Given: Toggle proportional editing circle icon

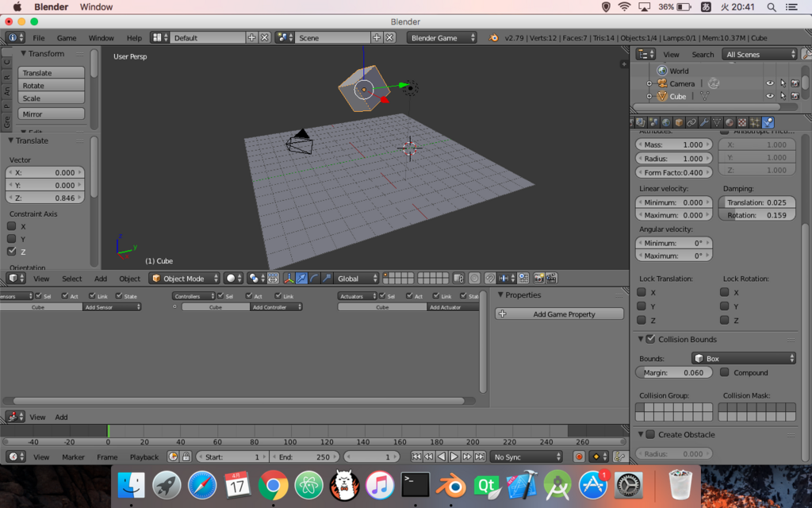Looking at the screenshot, I should (x=474, y=279).
